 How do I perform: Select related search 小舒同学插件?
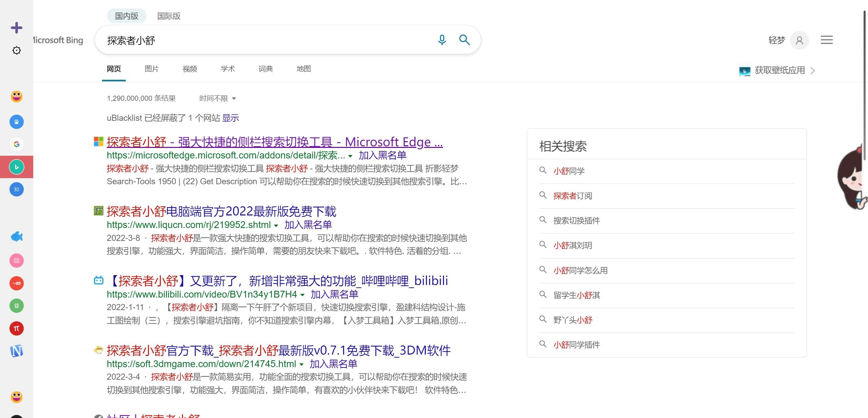tap(576, 345)
